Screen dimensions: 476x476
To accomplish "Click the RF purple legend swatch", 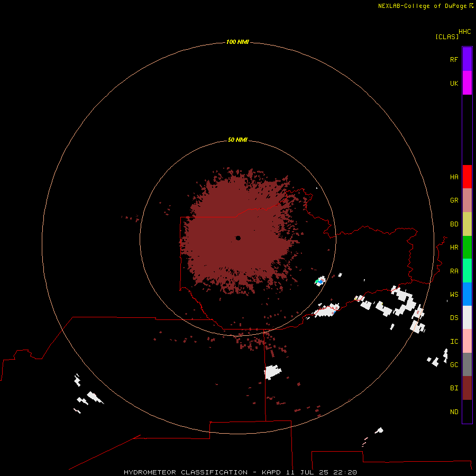I will point(467,59).
